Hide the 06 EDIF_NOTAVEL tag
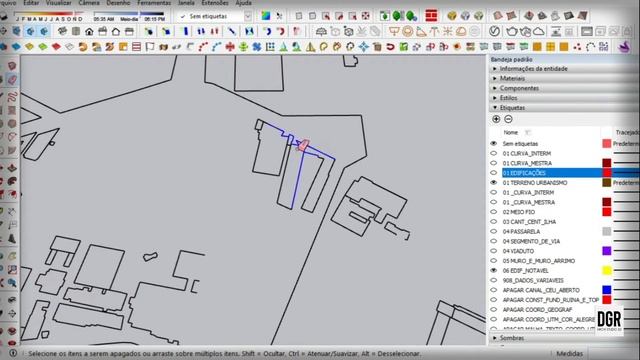Image resolution: width=640 pixels, height=360 pixels. coord(494,271)
